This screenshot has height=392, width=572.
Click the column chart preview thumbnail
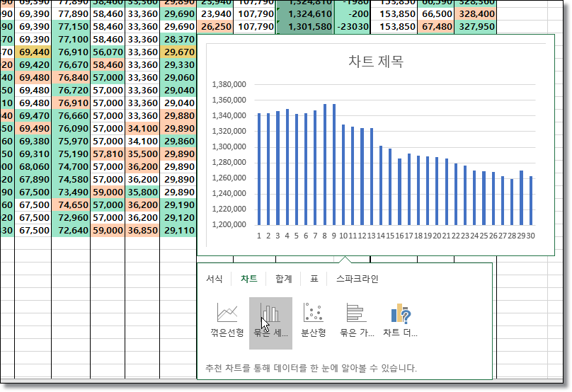click(376, 145)
